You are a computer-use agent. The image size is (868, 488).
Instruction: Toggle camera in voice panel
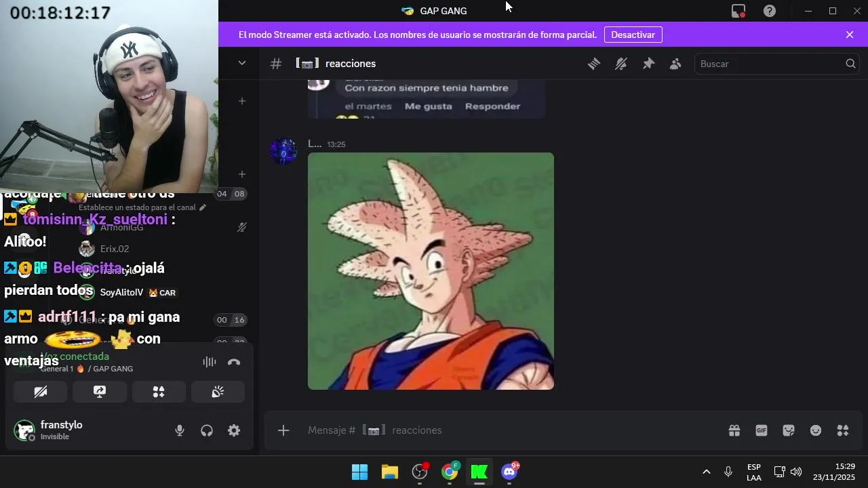(41, 392)
